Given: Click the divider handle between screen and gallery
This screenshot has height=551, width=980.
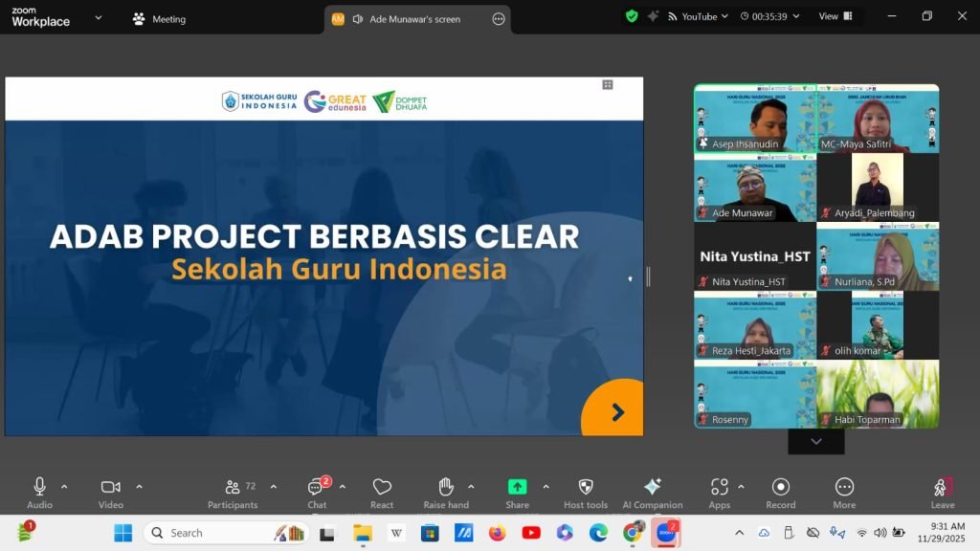Looking at the screenshot, I should 648,276.
